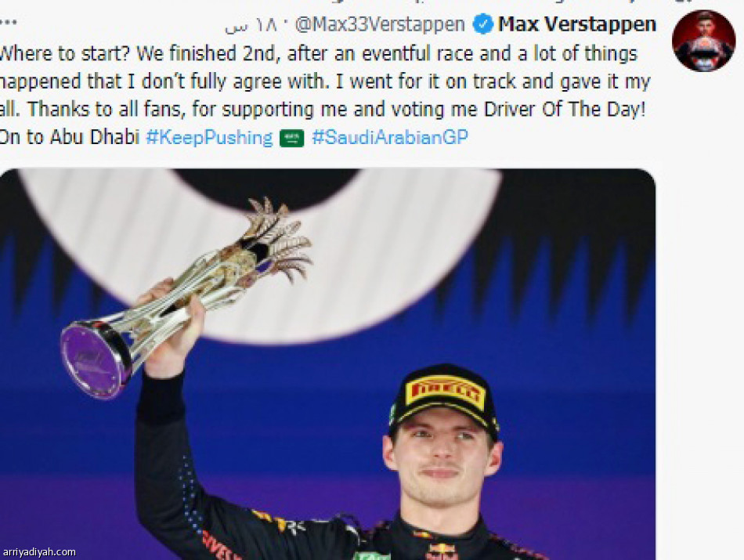Click the Max Verstappen display name

577,24
